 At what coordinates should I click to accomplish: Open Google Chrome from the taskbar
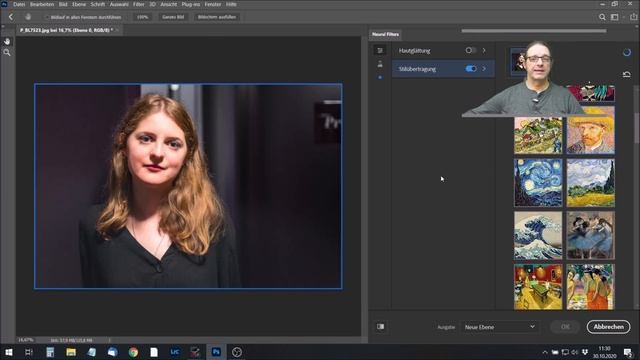133,352
